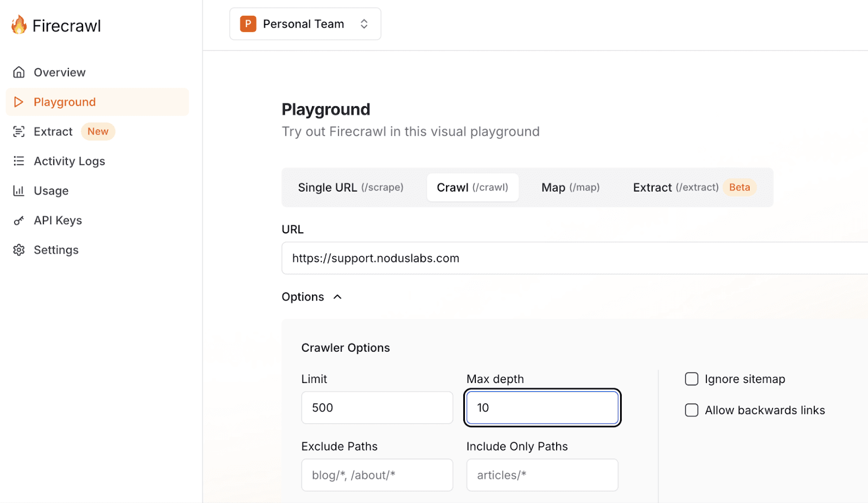This screenshot has width=868, height=503.
Task: Open the Personal Team switcher dropdown
Action: (305, 24)
